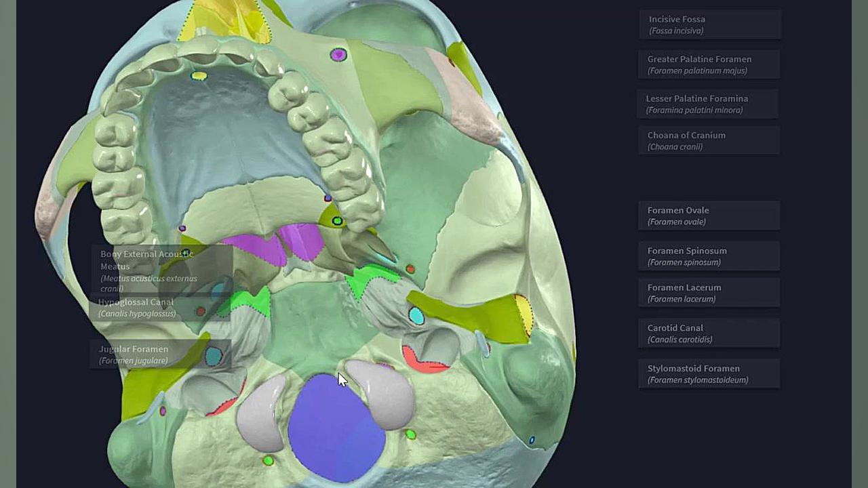Click the Incisive Fossa label

[710, 24]
